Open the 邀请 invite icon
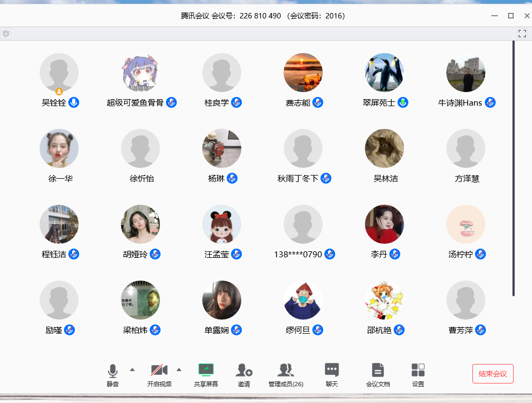 pyautogui.click(x=244, y=370)
